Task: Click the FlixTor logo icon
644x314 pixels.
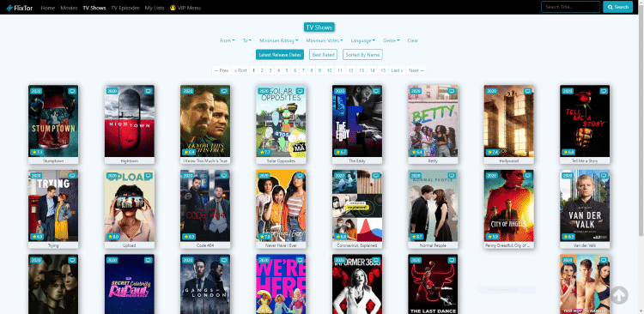Action: [x=9, y=8]
